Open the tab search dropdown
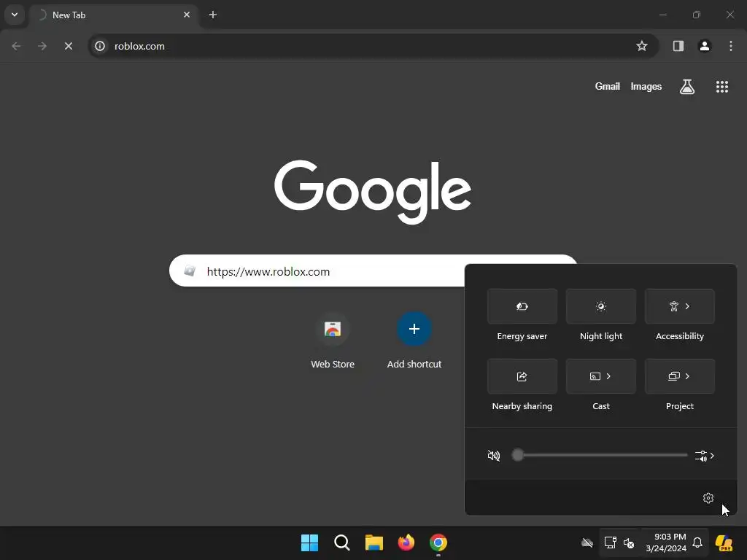747x560 pixels. (15, 15)
